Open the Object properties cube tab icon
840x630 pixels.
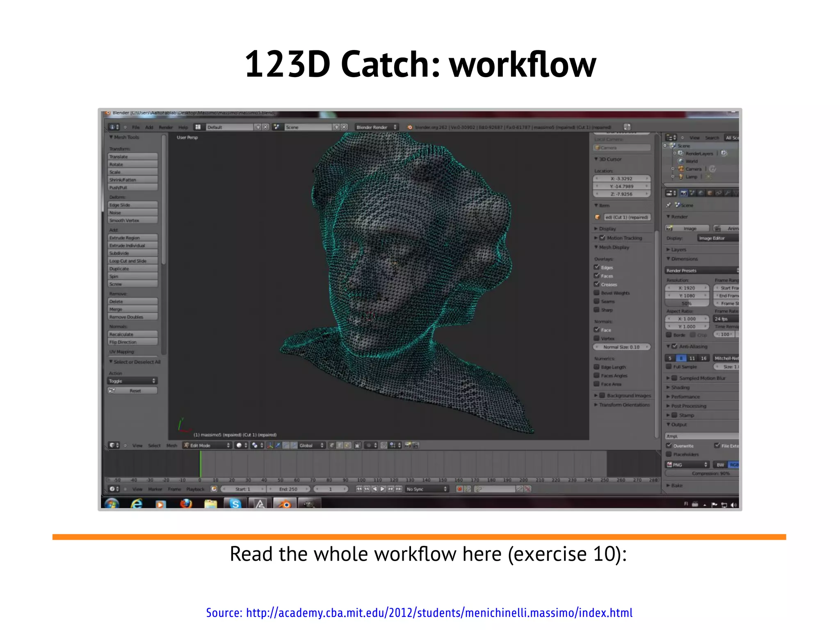[x=710, y=193]
